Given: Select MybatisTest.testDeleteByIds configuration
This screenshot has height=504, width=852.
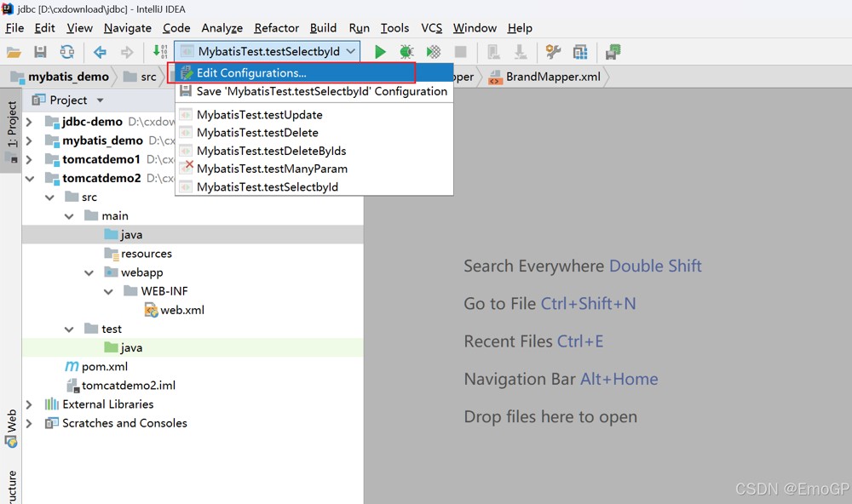Looking at the screenshot, I should [x=314, y=151].
